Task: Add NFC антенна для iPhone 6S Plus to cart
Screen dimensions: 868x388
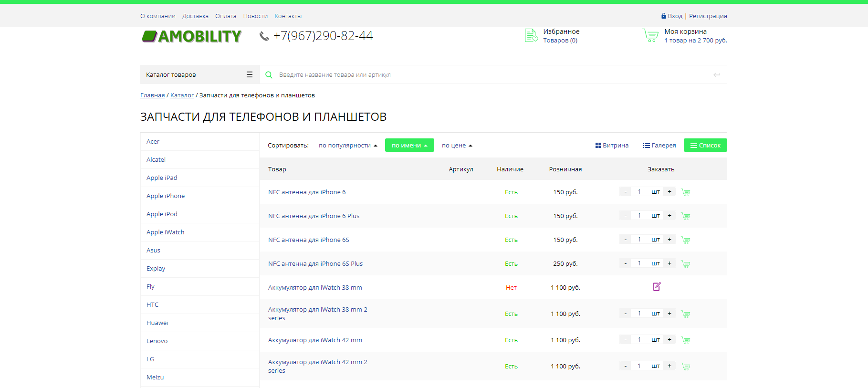Action: pos(686,264)
